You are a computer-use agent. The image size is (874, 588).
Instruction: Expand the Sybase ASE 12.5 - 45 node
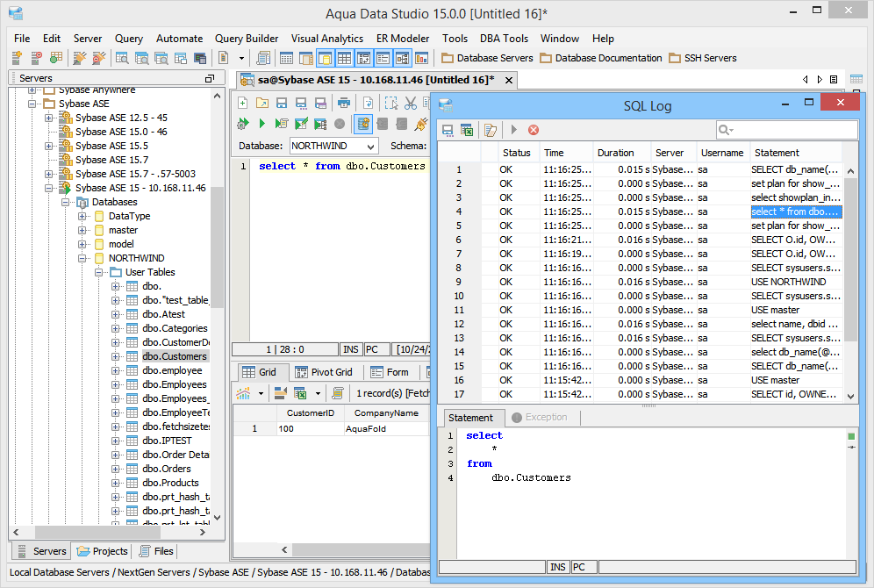tap(48, 118)
